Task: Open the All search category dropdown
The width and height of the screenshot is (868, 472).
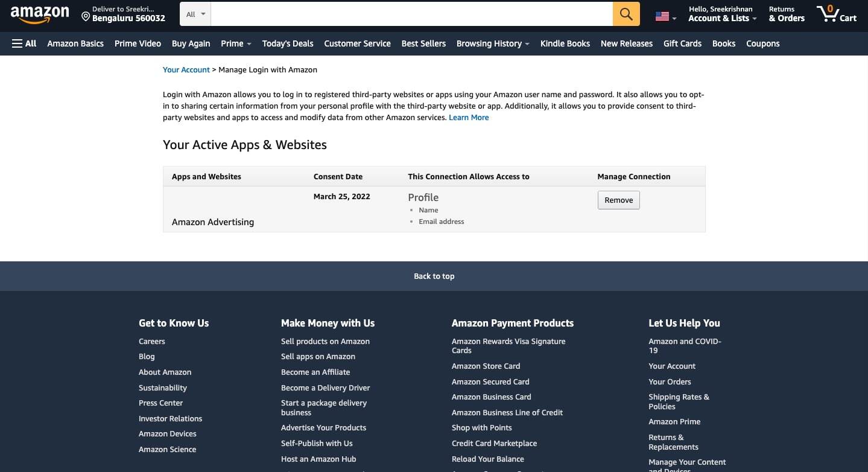Action: pos(195,14)
